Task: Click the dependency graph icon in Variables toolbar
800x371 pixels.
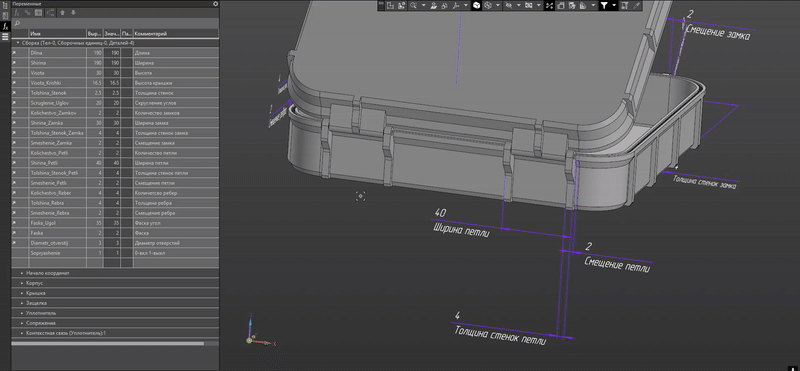Action: pos(51,13)
